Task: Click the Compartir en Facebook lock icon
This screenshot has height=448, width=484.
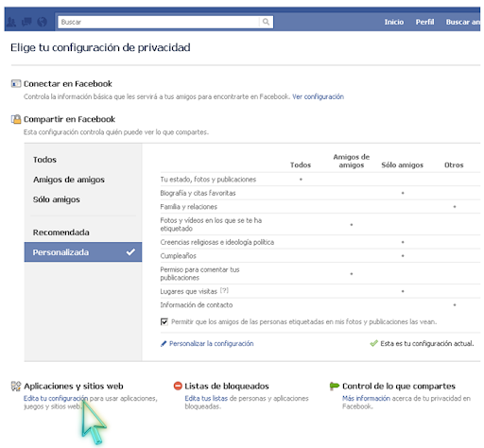Action: coord(16,119)
